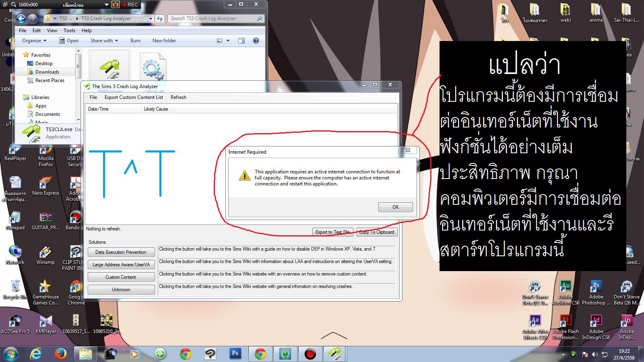The width and height of the screenshot is (644, 362).
Task: Open ACDSee Pro 5 desktop icon
Action: click(x=15, y=324)
